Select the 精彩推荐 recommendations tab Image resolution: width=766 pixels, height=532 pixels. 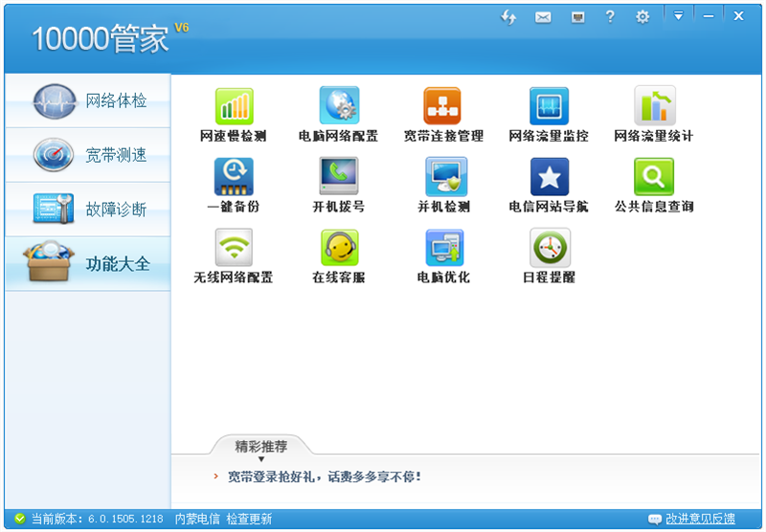[260, 446]
